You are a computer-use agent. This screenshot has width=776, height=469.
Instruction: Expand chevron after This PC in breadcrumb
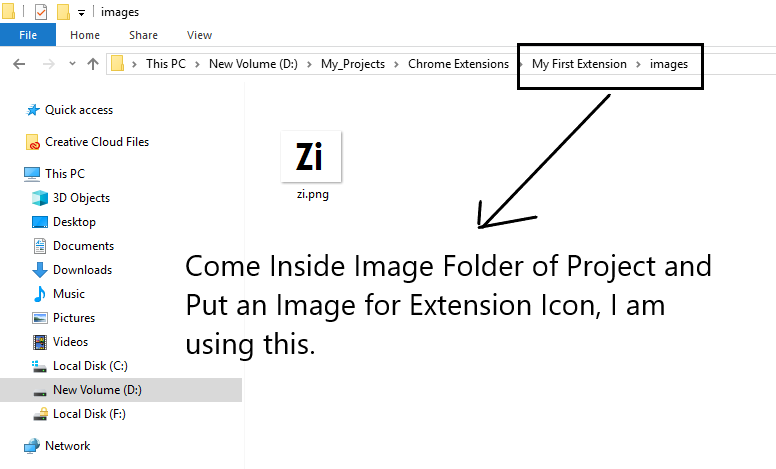coord(197,64)
